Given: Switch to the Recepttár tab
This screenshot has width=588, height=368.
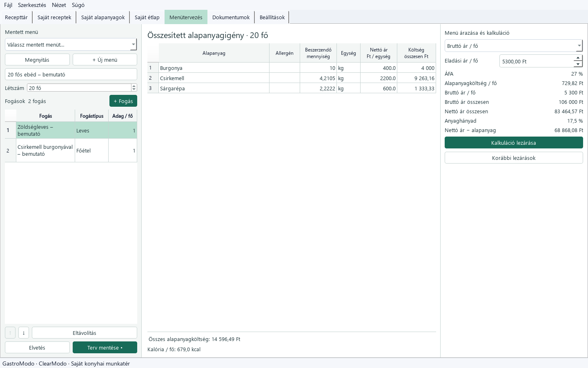Looking at the screenshot, I should pyautogui.click(x=16, y=17).
